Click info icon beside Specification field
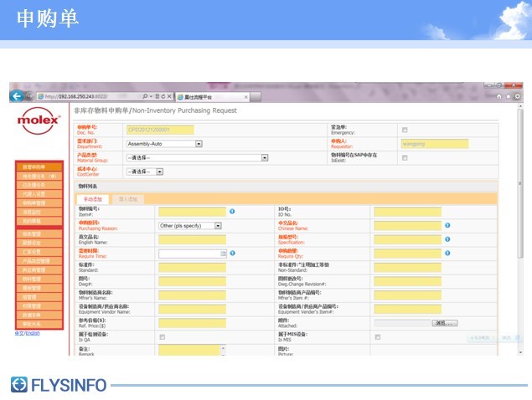 tap(448, 238)
